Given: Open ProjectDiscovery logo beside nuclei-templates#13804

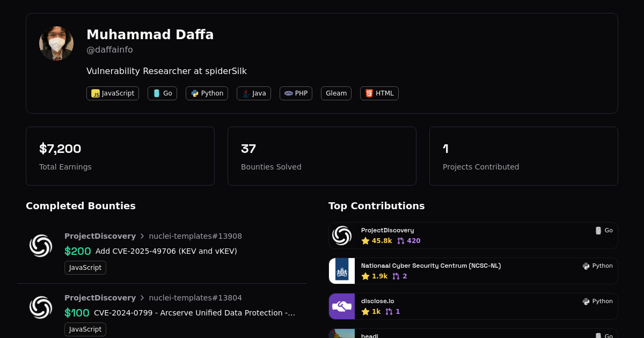Looking at the screenshot, I should [41, 307].
